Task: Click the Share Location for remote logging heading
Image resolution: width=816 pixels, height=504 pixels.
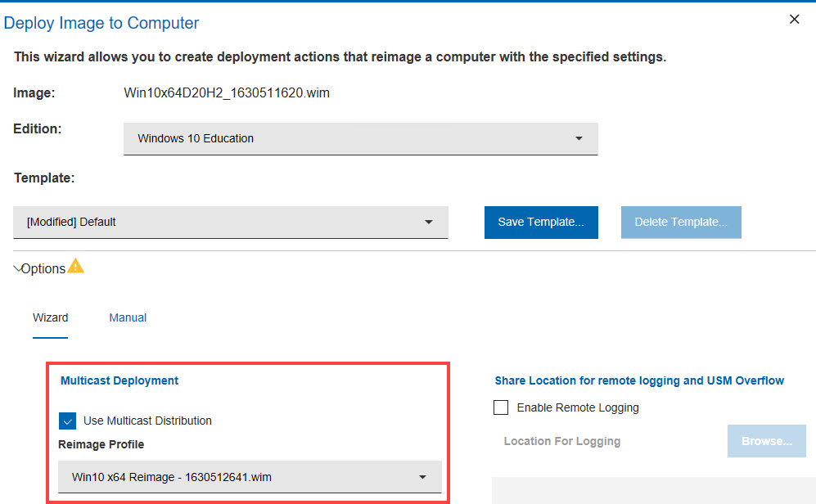Action: point(639,380)
